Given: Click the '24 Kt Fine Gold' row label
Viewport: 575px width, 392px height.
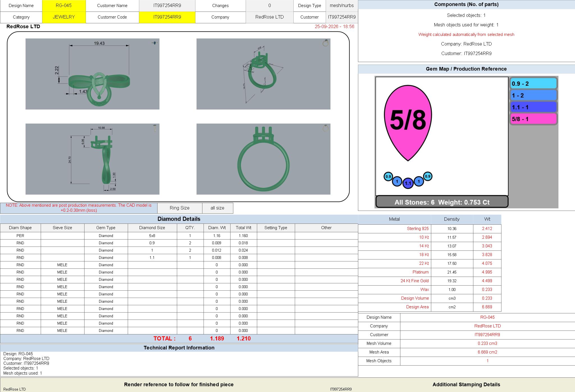Looking at the screenshot, I should pyautogui.click(x=414, y=281).
